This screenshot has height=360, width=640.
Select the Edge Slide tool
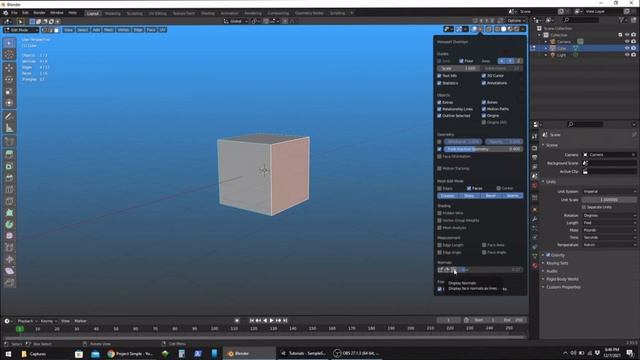(9, 248)
